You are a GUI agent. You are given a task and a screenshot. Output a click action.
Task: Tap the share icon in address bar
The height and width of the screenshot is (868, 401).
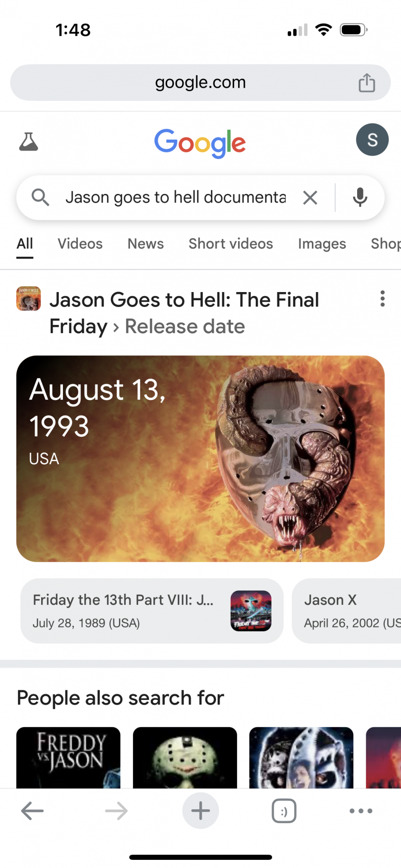coord(367,83)
